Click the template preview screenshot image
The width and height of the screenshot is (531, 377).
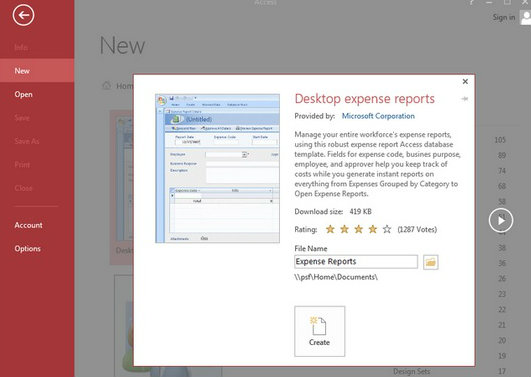[217, 168]
